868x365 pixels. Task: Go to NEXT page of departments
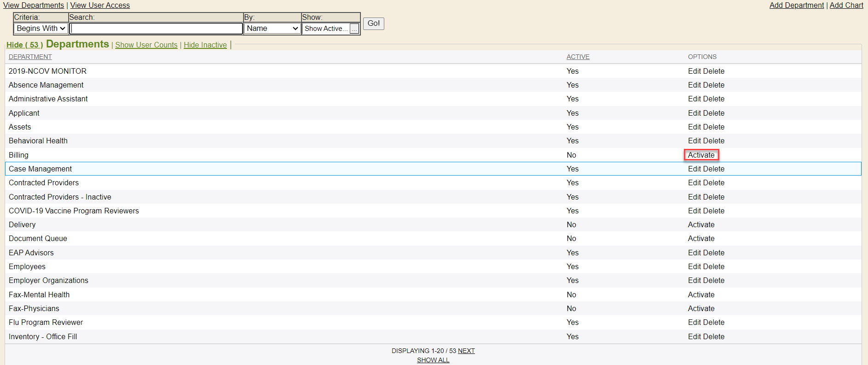(x=466, y=351)
